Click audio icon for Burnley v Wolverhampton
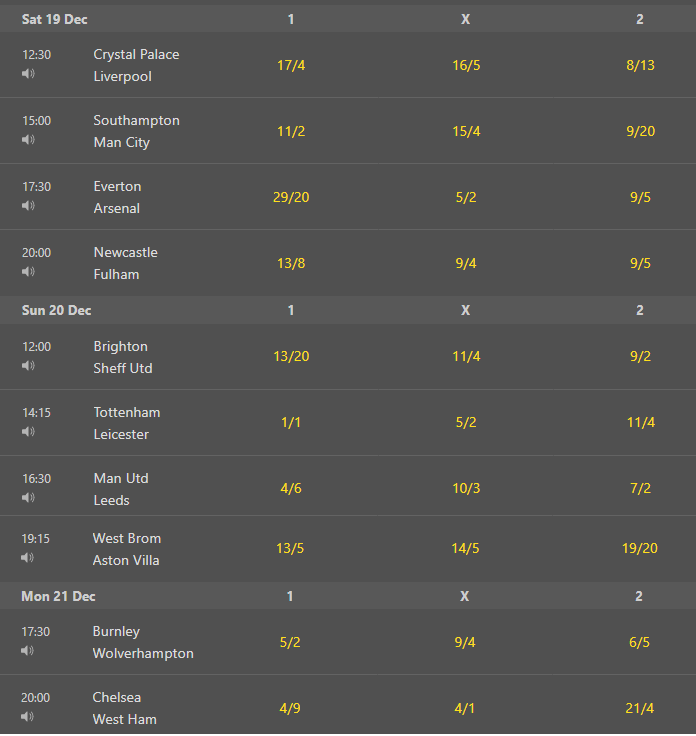Screen dimensions: 696x736 27,650
